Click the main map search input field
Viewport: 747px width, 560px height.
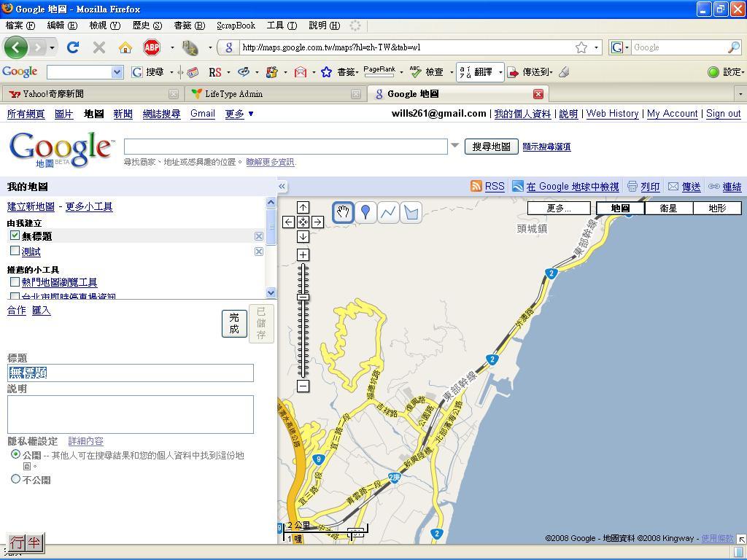286,146
